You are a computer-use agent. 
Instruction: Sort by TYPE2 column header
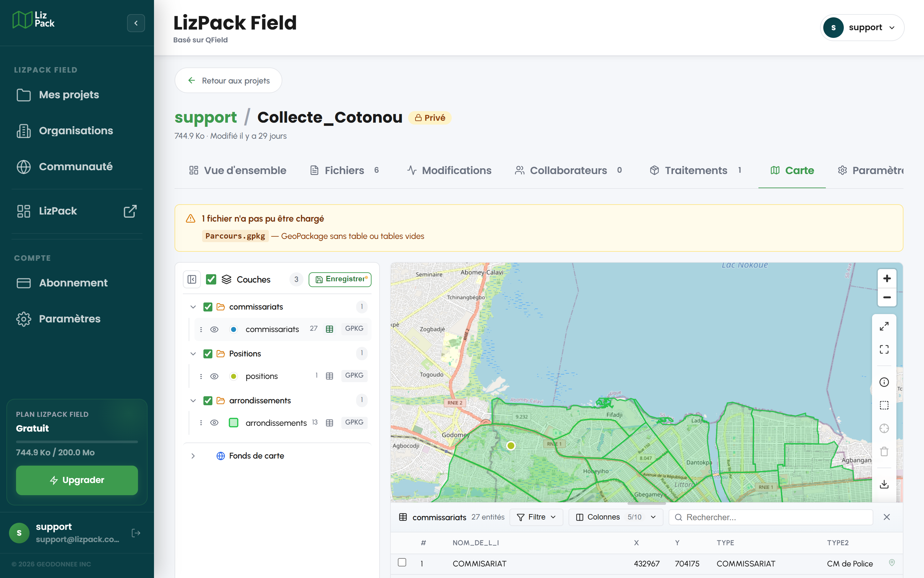tap(838, 543)
